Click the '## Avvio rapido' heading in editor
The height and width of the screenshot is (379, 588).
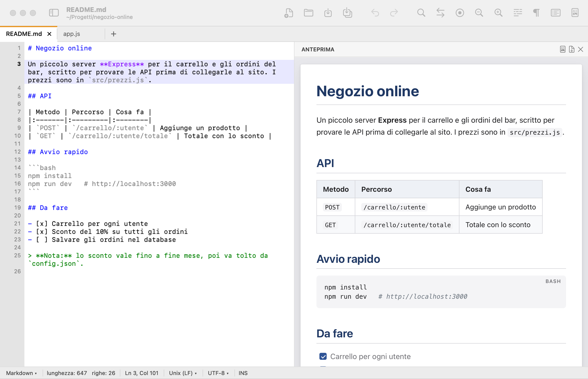(58, 152)
